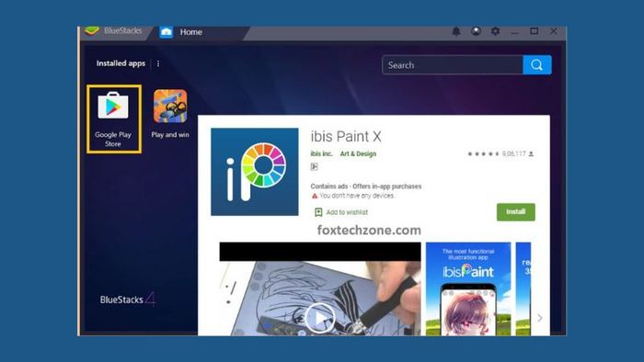
Task: Open BlueStacks settings gear
Action: (x=496, y=31)
